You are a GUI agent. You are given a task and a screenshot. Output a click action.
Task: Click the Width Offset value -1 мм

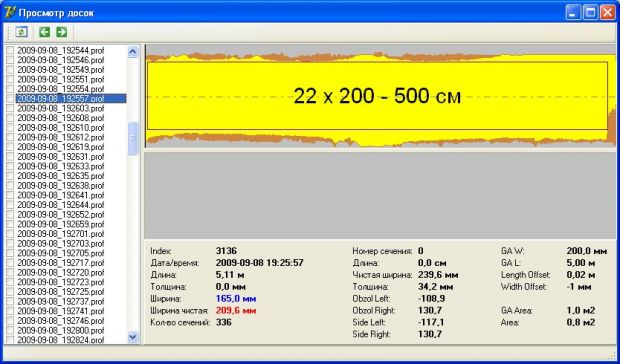(579, 287)
